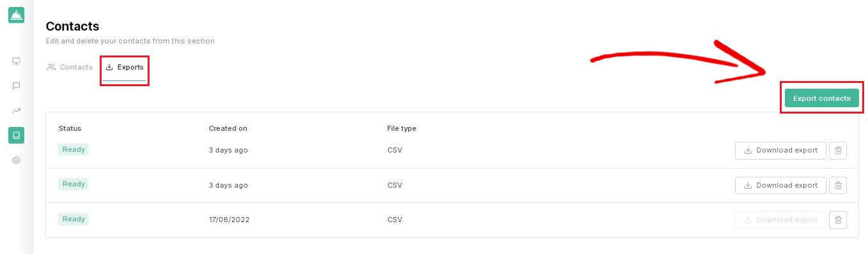Open the analytics trend line icon
The height and width of the screenshot is (254, 868).
(x=17, y=110)
